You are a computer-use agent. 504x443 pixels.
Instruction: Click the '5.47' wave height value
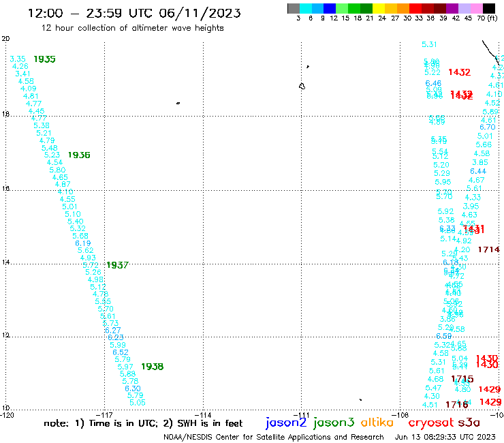pos(433,388)
